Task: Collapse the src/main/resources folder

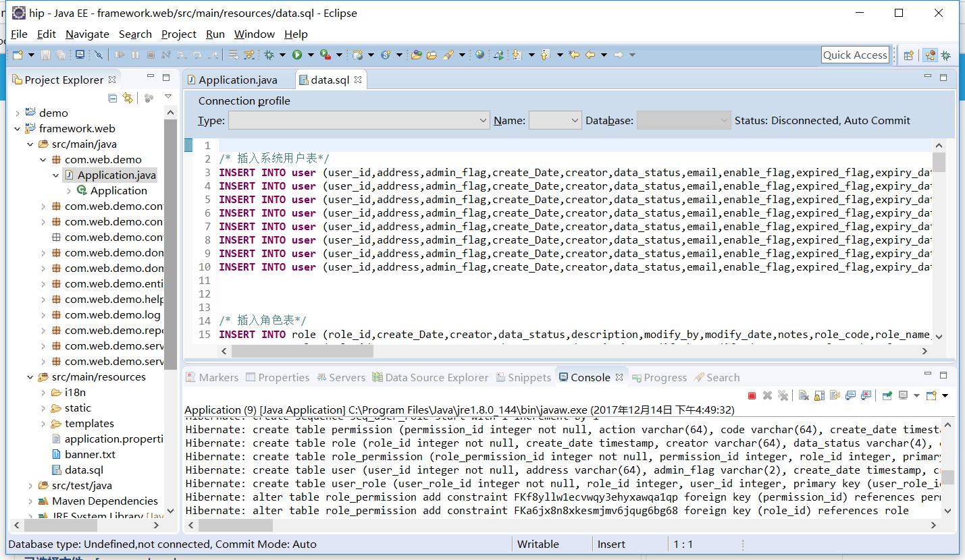Action: (30, 377)
